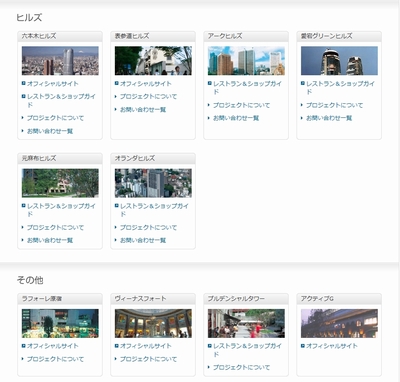Click the 元麻布ヒルズ greenery thumbnail
The image size is (400, 382).
60,183
